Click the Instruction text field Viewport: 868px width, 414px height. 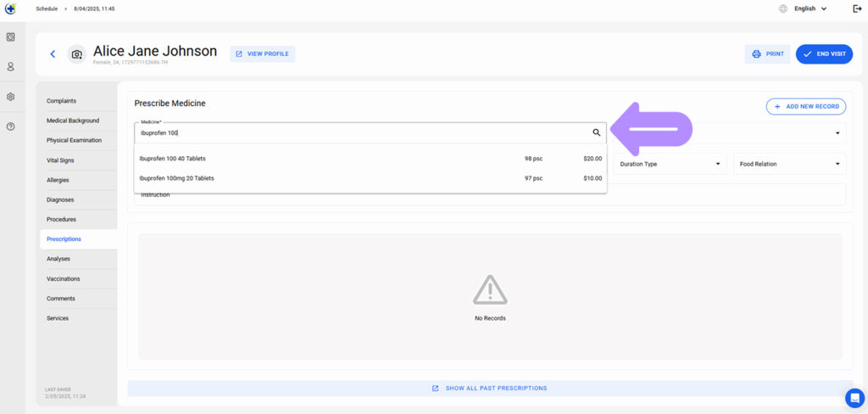point(490,195)
